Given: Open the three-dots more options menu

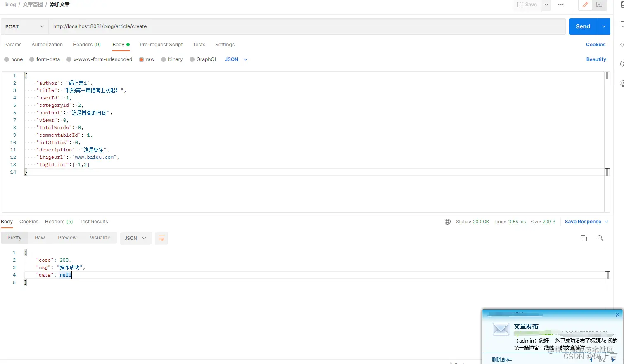Looking at the screenshot, I should (x=561, y=5).
